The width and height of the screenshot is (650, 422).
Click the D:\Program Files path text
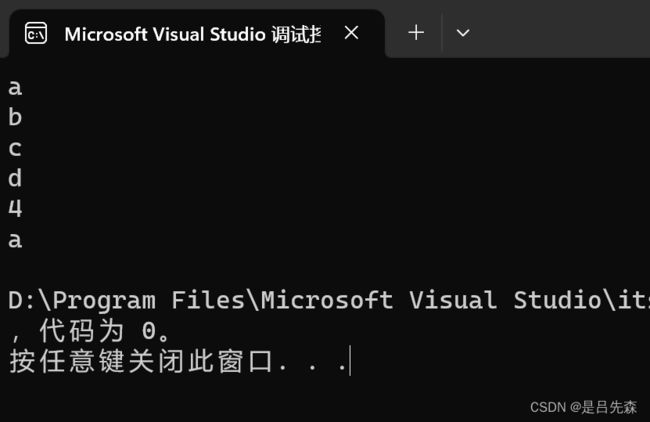click(x=127, y=300)
